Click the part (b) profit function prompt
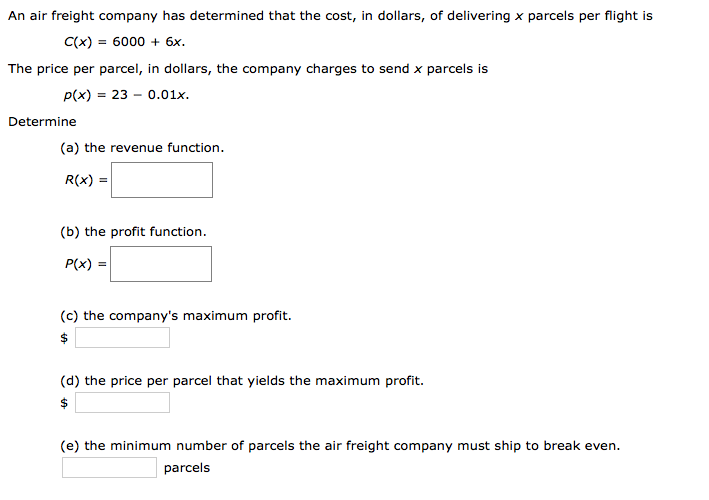 (133, 232)
